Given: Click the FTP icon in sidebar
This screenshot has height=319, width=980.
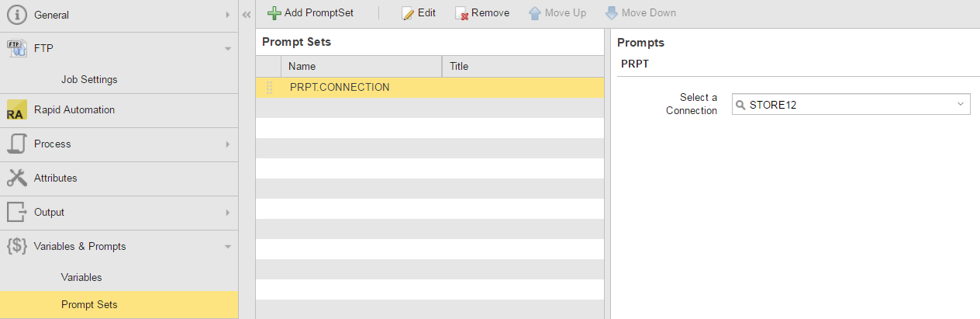Looking at the screenshot, I should coord(16,48).
